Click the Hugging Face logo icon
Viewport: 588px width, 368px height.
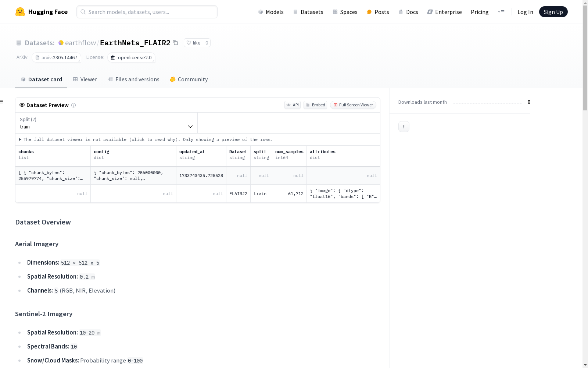[x=20, y=12]
